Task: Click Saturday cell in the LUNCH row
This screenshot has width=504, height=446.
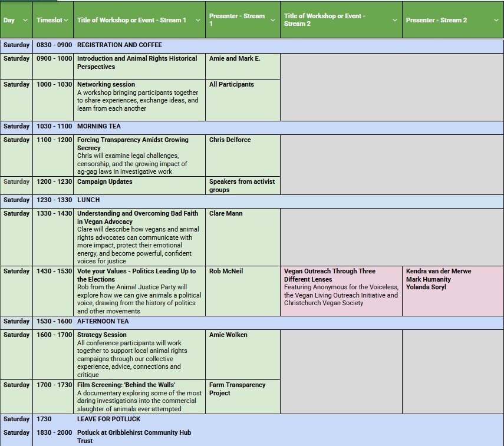Action: pyautogui.click(x=17, y=201)
